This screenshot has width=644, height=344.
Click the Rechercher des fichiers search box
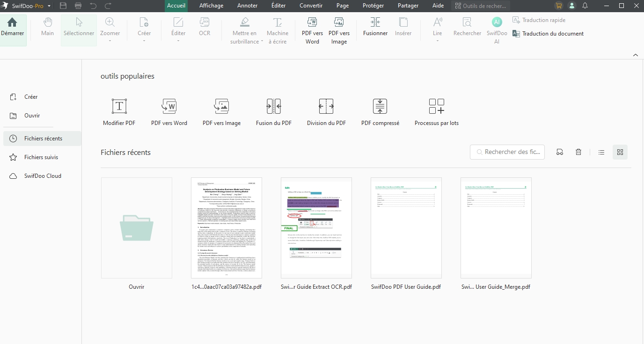coord(507,152)
